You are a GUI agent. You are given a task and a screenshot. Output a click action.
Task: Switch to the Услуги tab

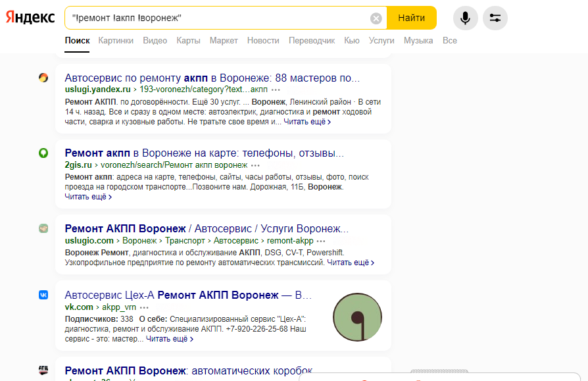tap(381, 41)
